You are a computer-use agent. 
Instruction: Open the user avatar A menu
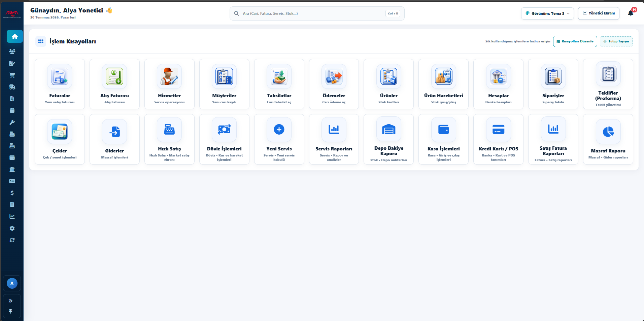tap(12, 283)
